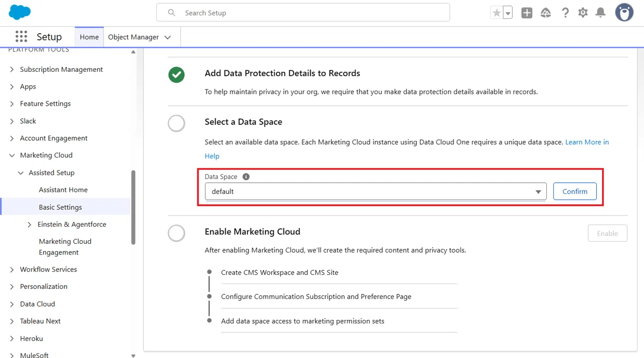
Task: Click the Favorites star icon
Action: (x=497, y=13)
